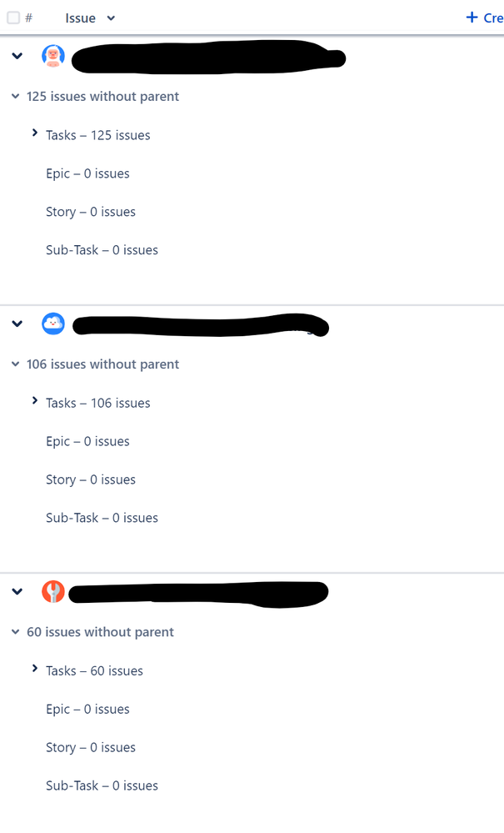504x833 pixels.
Task: Collapse the second project group chevron
Action: coord(17,324)
